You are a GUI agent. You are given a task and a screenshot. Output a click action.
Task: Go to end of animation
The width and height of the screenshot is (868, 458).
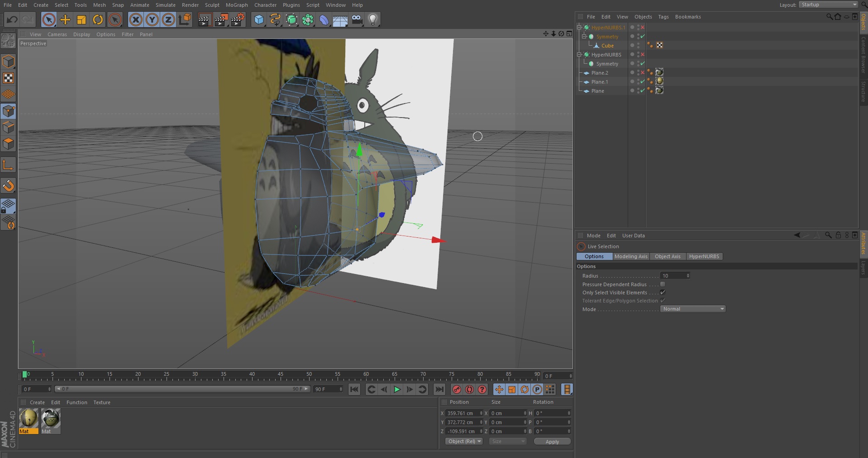tap(439, 389)
